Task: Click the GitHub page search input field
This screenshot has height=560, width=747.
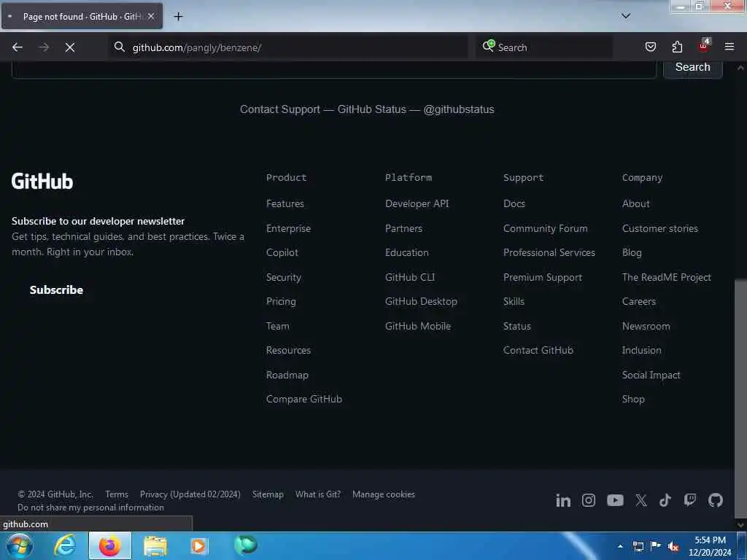Action: tap(334, 69)
